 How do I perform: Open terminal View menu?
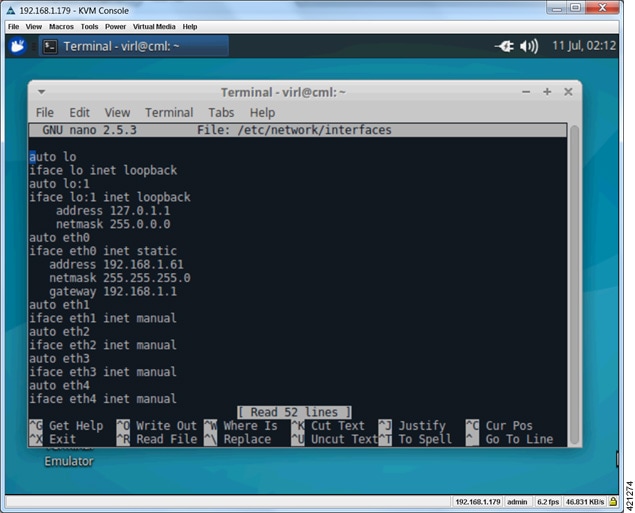tap(117, 112)
